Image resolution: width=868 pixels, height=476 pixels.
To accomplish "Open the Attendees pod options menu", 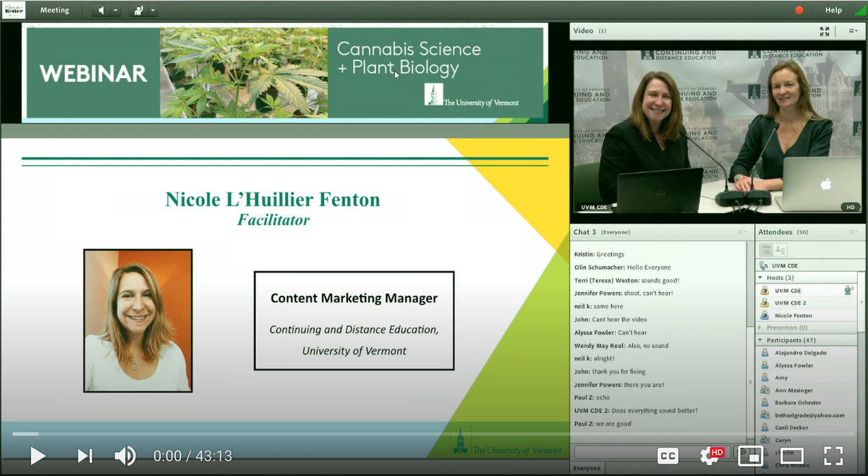I will pos(853,232).
